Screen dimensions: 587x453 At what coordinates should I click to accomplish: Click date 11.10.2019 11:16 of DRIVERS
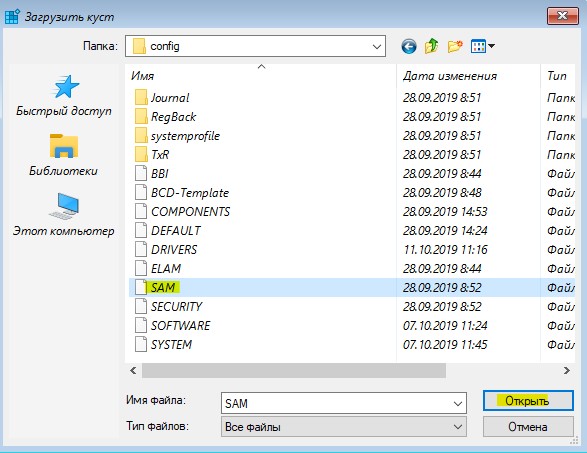[x=445, y=250]
